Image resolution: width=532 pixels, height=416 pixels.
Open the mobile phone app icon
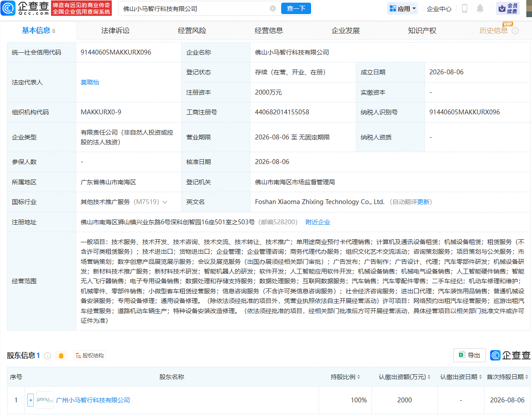click(x=465, y=8)
